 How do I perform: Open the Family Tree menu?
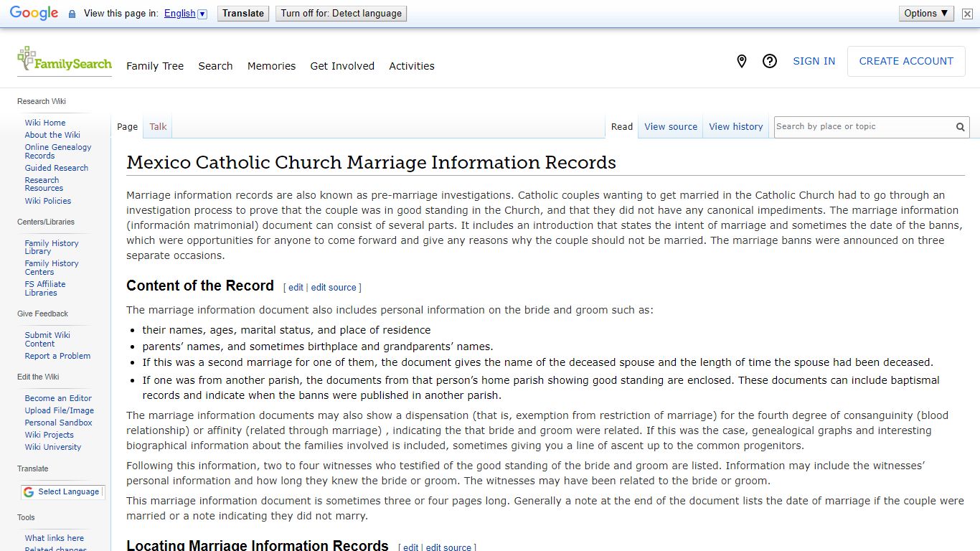(x=155, y=66)
